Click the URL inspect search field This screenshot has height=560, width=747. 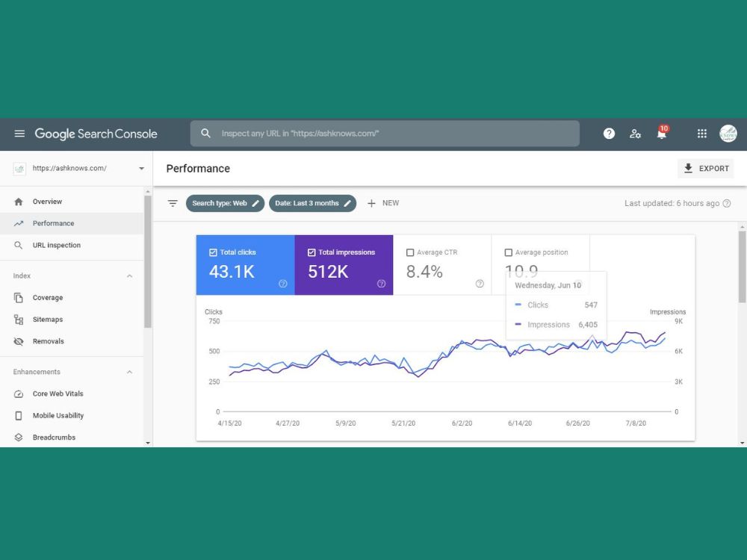point(385,134)
